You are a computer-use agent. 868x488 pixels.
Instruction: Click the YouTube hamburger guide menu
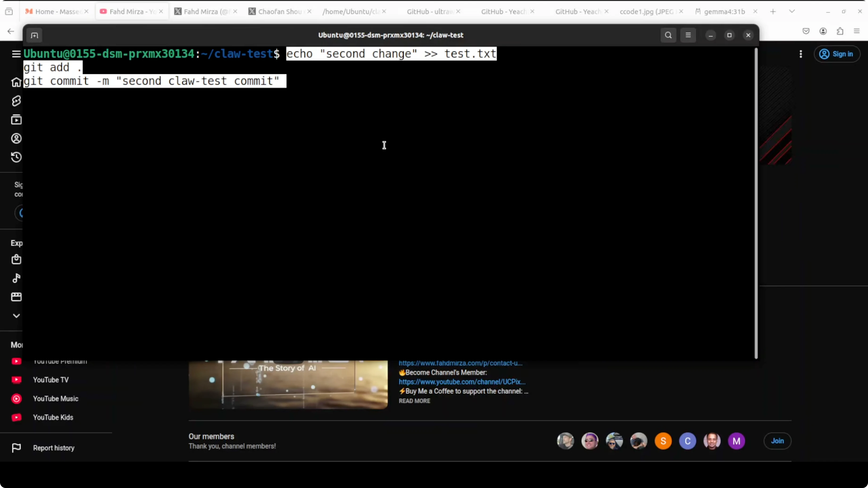(16, 54)
